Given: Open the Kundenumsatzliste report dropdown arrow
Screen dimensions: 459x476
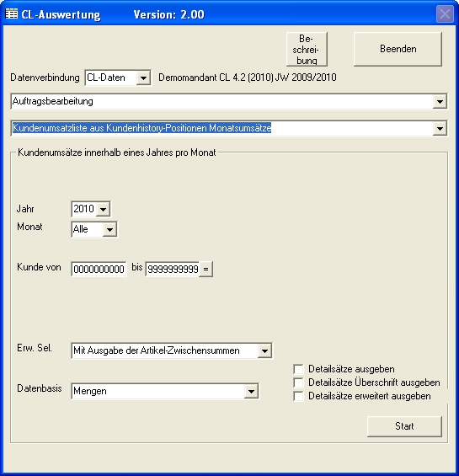Looking at the screenshot, I should tap(440, 128).
